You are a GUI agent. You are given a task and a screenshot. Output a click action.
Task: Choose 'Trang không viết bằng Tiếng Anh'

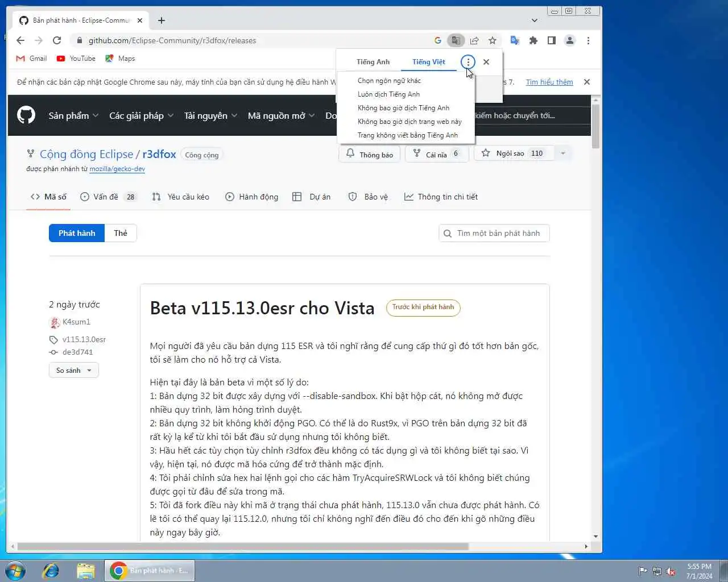pyautogui.click(x=407, y=135)
